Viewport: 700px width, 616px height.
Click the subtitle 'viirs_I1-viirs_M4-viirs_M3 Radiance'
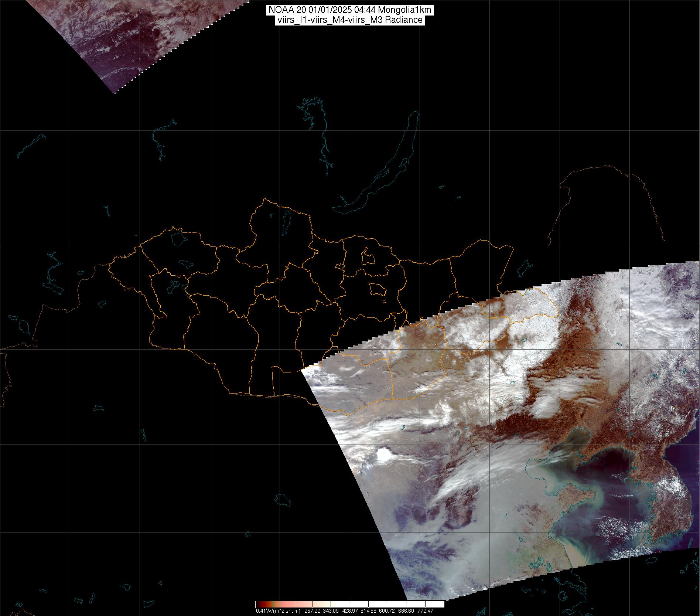click(349, 20)
